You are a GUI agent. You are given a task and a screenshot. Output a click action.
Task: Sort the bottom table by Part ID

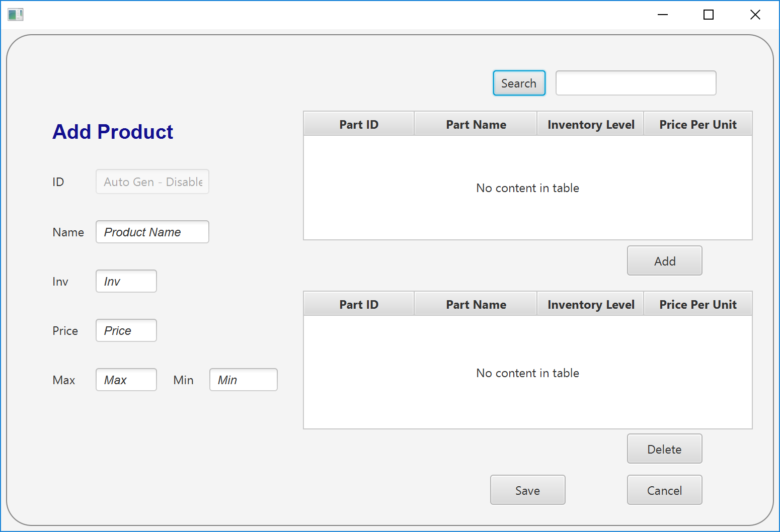pyautogui.click(x=358, y=304)
